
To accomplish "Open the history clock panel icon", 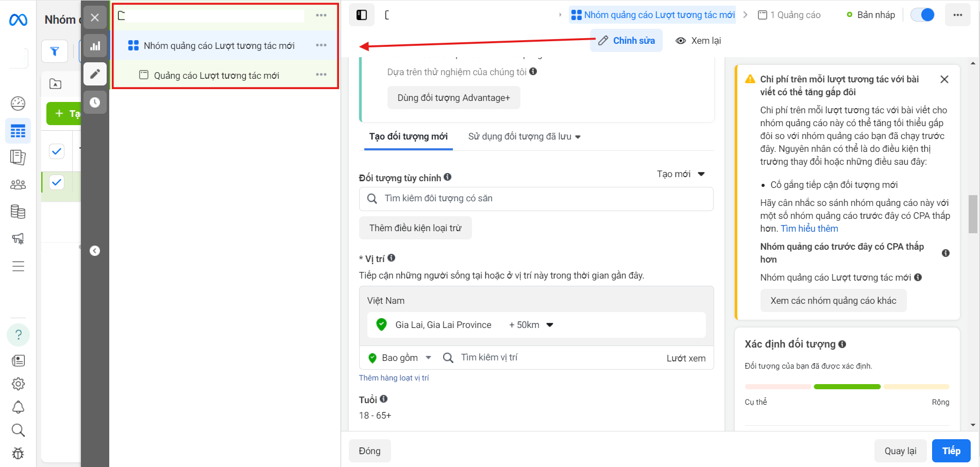I will pos(95,102).
